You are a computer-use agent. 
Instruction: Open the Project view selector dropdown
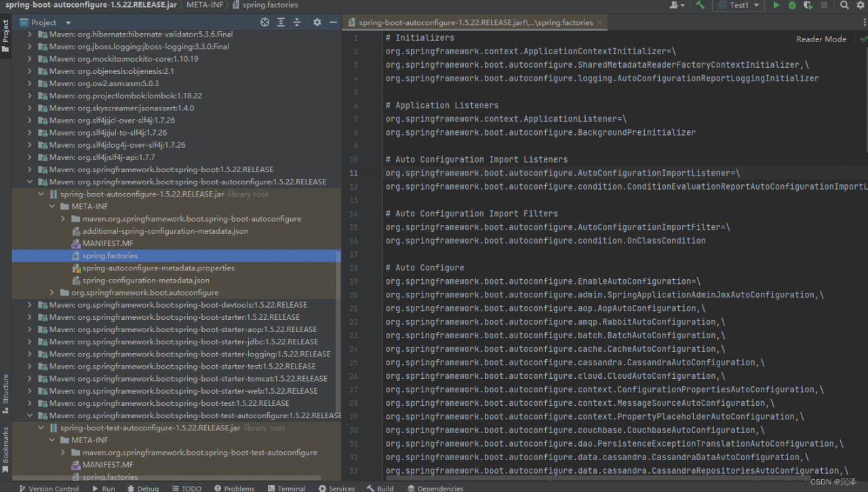point(45,22)
